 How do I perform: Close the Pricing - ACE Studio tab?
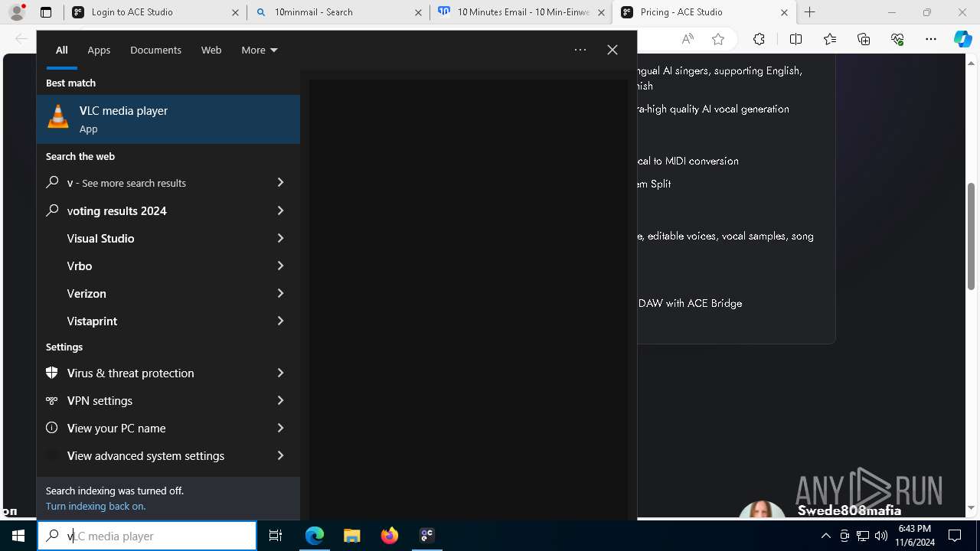[x=784, y=12]
